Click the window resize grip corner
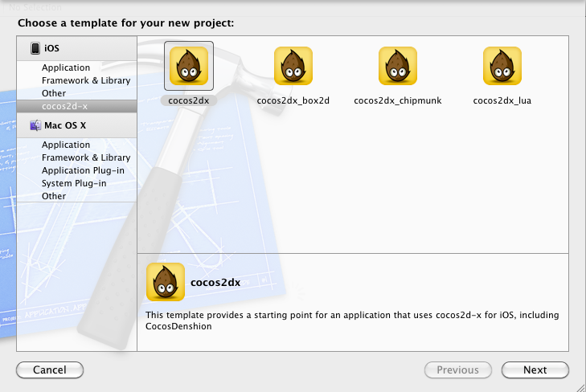 580,386
